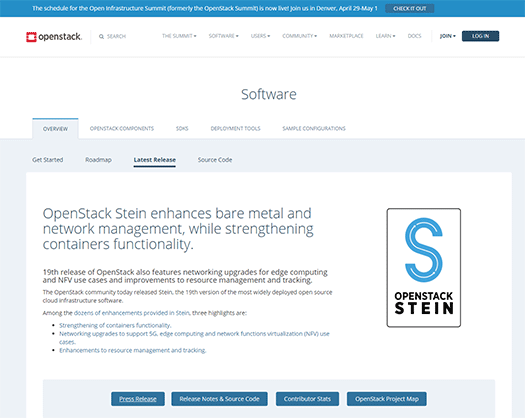This screenshot has width=525, height=418.
Task: Open 'dozens of enhancements provided in Stein' link
Action: coord(132,313)
